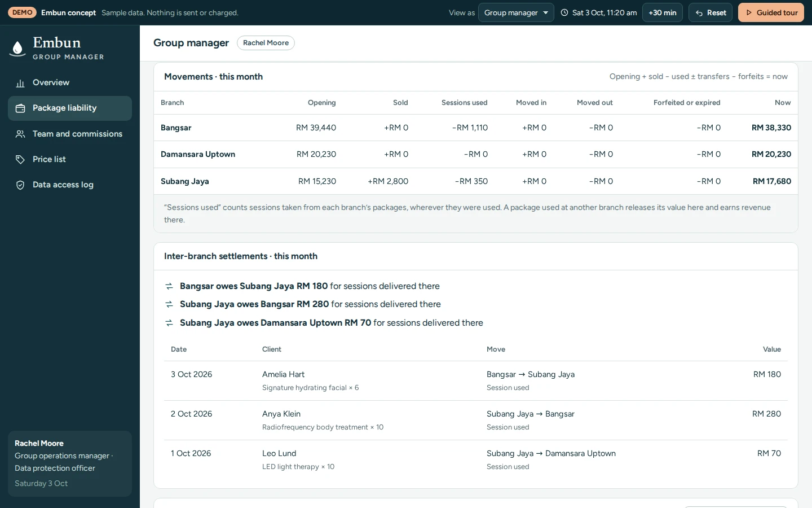This screenshot has height=508, width=812.
Task: Click the Bangsar opening value RM 39,440
Action: (316, 128)
